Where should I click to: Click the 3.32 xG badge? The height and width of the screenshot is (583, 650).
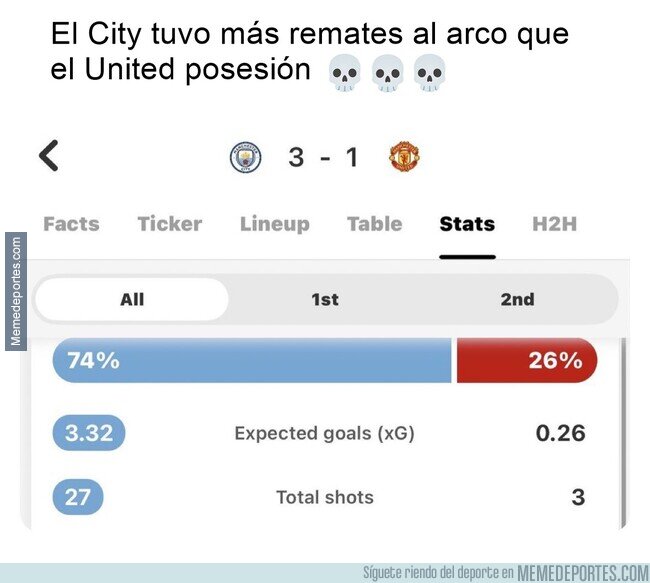pos(89,433)
